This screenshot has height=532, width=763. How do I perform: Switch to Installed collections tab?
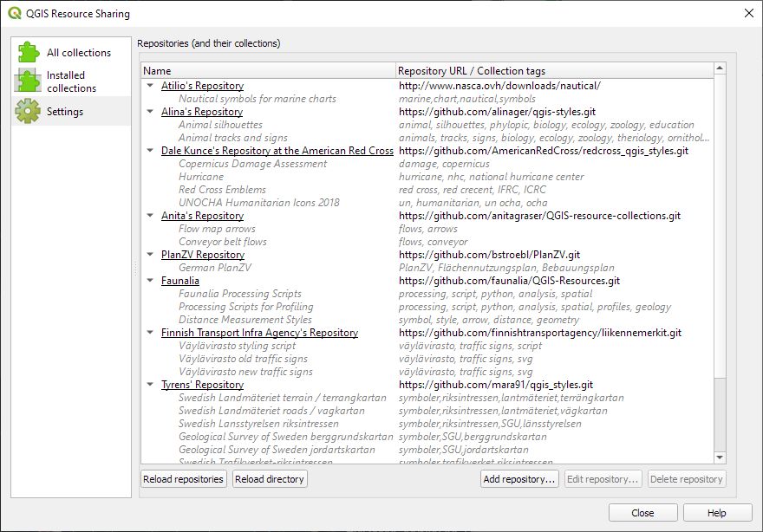click(x=71, y=81)
